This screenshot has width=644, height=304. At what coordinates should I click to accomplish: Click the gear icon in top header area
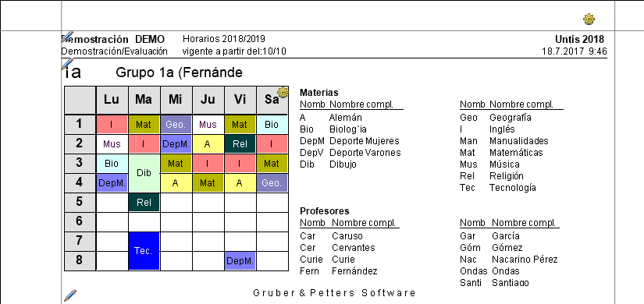[589, 19]
